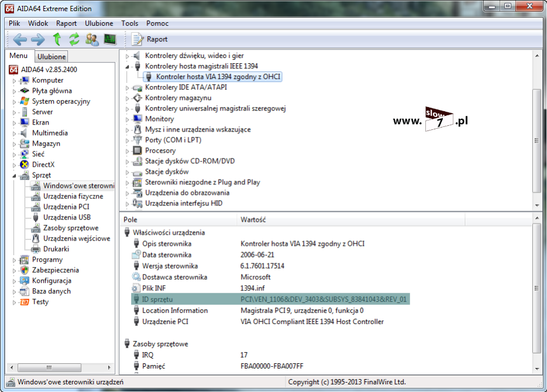
Task: Click the AIDA64 v2.85.2400 root icon
Action: 13,70
